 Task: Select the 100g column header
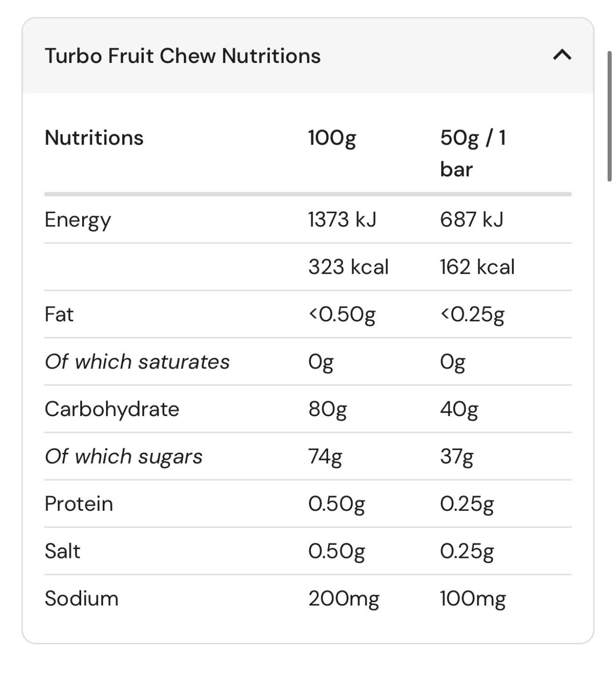[x=332, y=138]
